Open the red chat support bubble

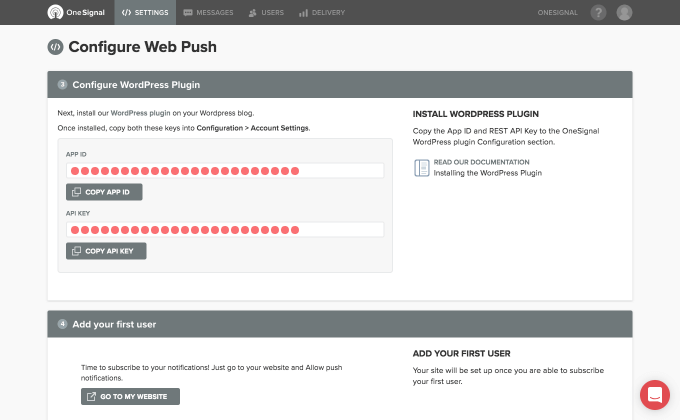click(x=654, y=395)
